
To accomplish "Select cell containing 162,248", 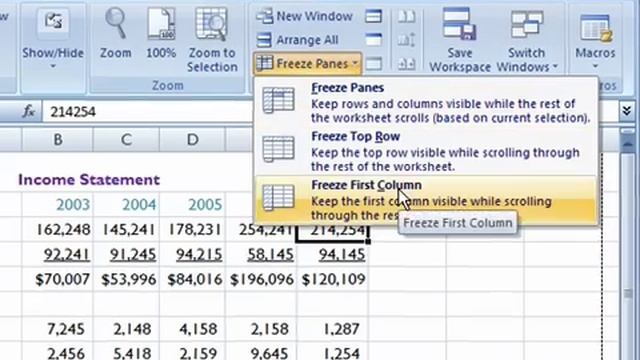I will tap(58, 229).
